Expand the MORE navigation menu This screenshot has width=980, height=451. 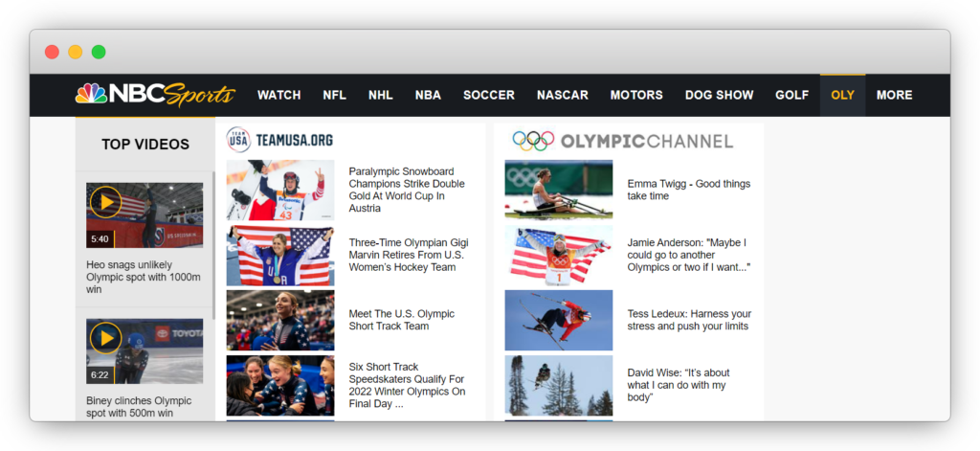click(x=895, y=95)
